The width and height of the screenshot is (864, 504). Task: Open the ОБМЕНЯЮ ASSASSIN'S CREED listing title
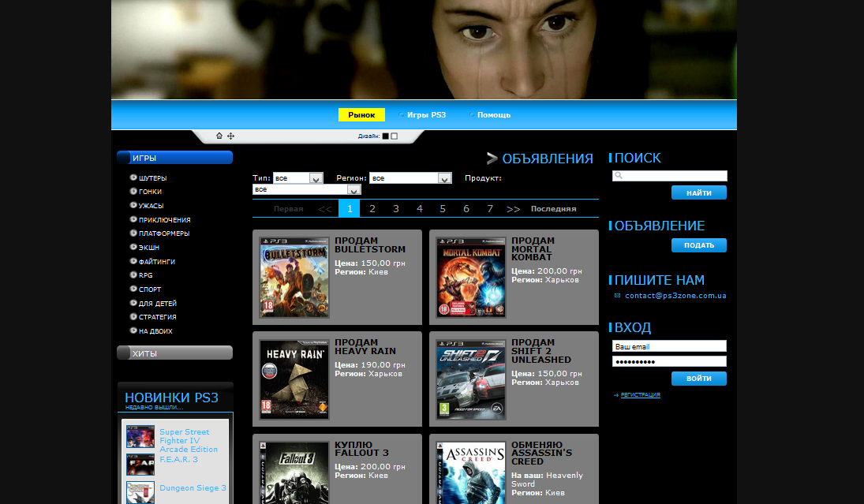[x=541, y=453]
